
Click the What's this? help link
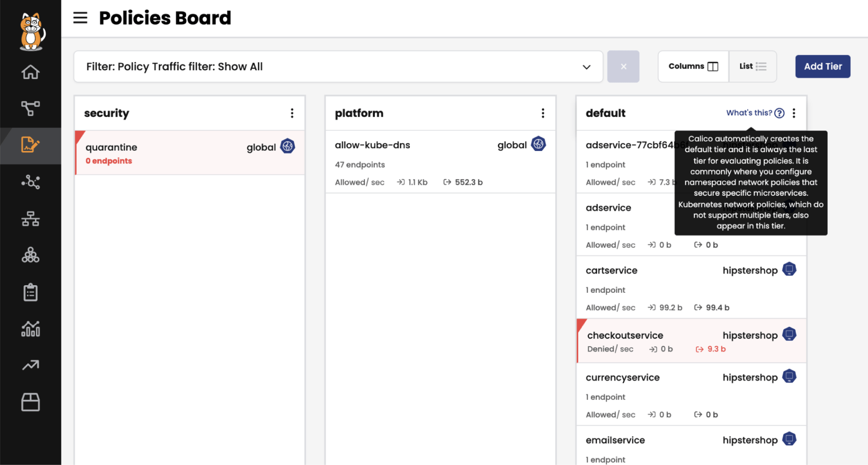(755, 113)
